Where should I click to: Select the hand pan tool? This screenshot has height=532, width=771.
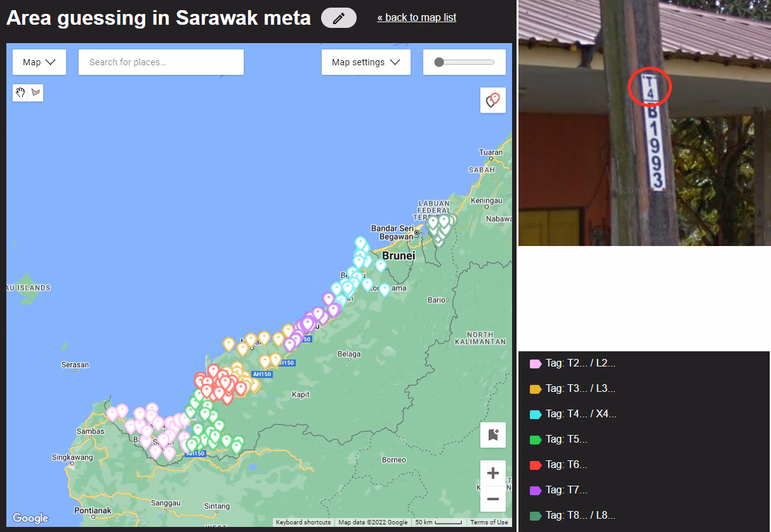click(x=21, y=93)
